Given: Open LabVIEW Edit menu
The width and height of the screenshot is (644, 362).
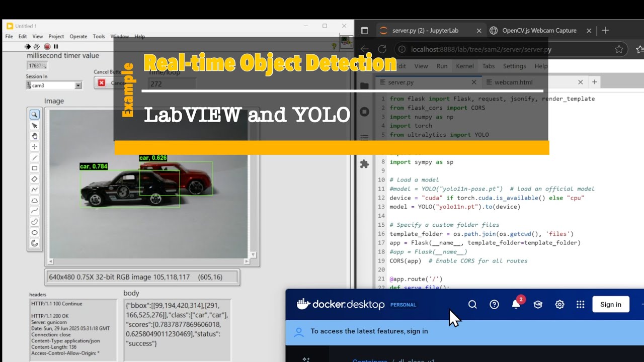Looking at the screenshot, I should pos(23,36).
